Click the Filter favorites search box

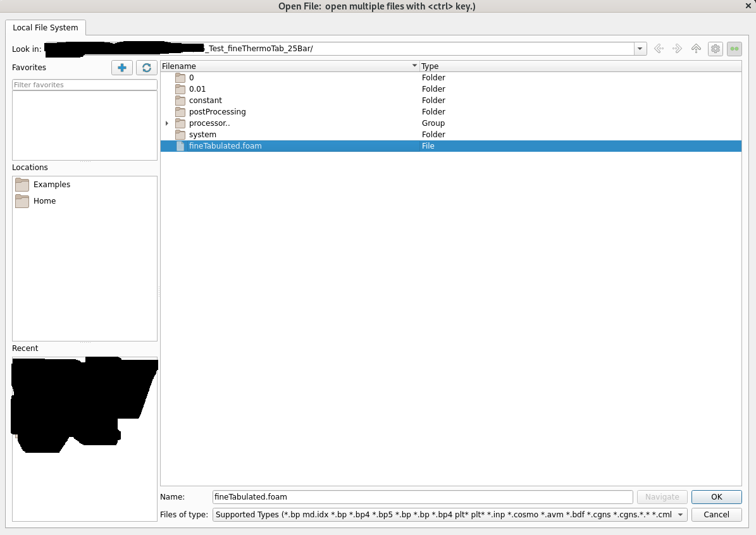84,85
